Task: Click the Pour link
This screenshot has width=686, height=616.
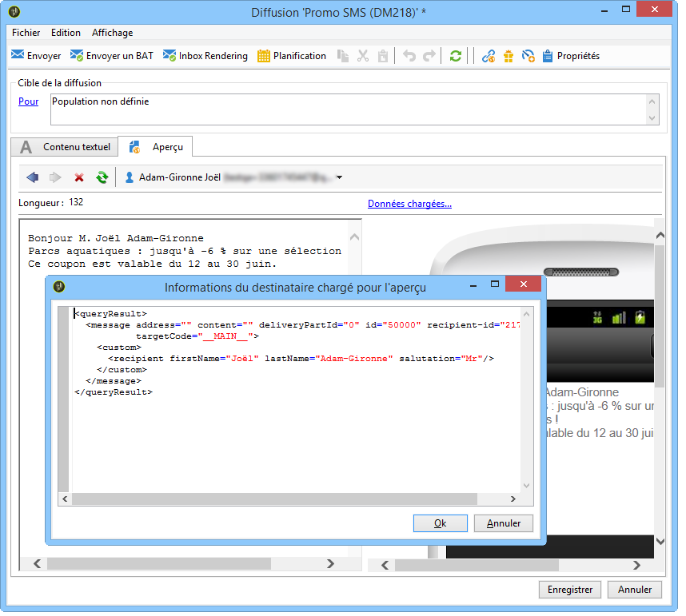Action: 29,101
